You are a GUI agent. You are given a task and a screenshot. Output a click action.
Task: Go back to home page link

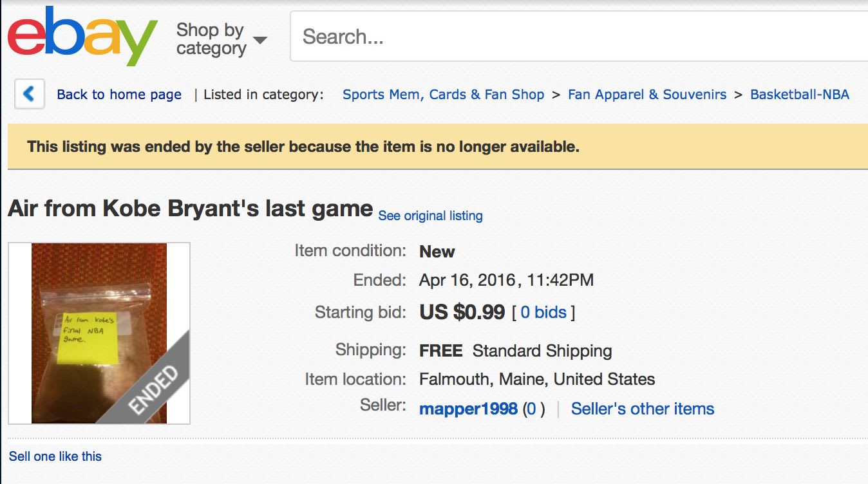click(119, 95)
